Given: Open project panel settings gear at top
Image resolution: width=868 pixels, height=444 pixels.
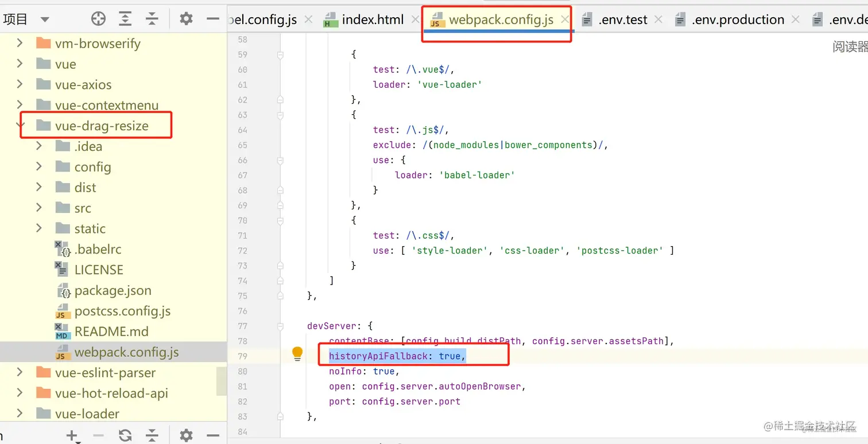Looking at the screenshot, I should point(186,19).
